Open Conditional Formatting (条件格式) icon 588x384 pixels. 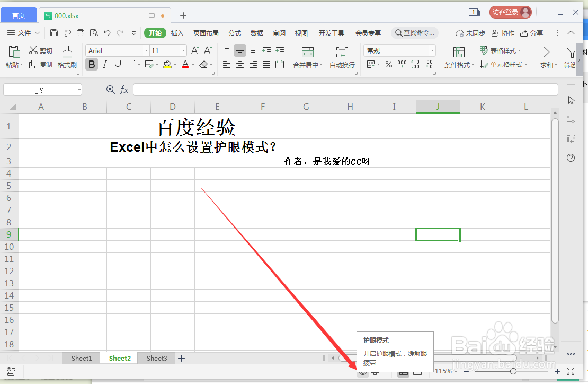click(x=459, y=52)
